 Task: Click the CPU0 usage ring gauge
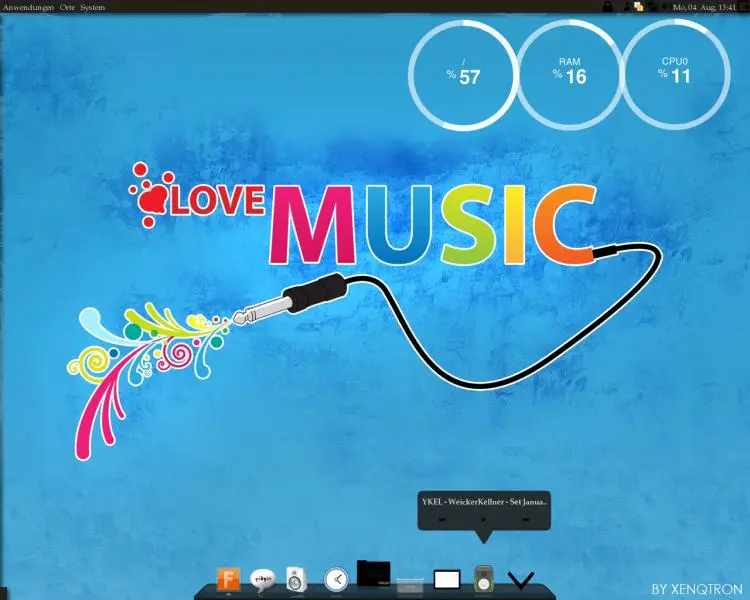pyautogui.click(x=675, y=75)
